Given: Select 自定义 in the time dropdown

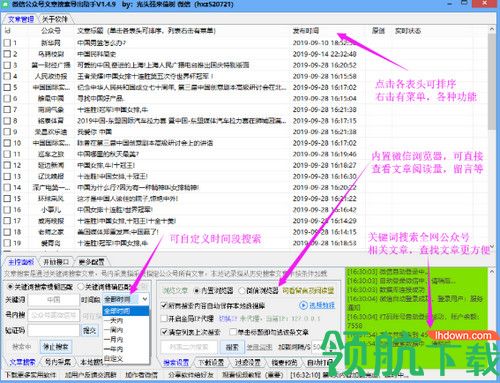Looking at the screenshot, I should (x=126, y=359).
